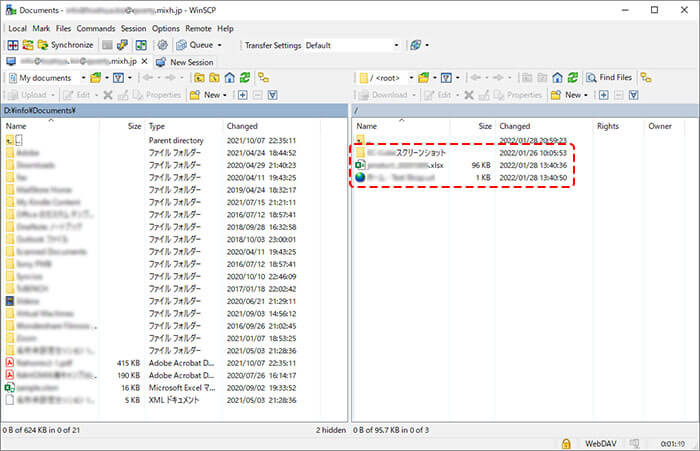This screenshot has width=700, height=451.
Task: Open the Remote menu
Action: pyautogui.click(x=199, y=29)
